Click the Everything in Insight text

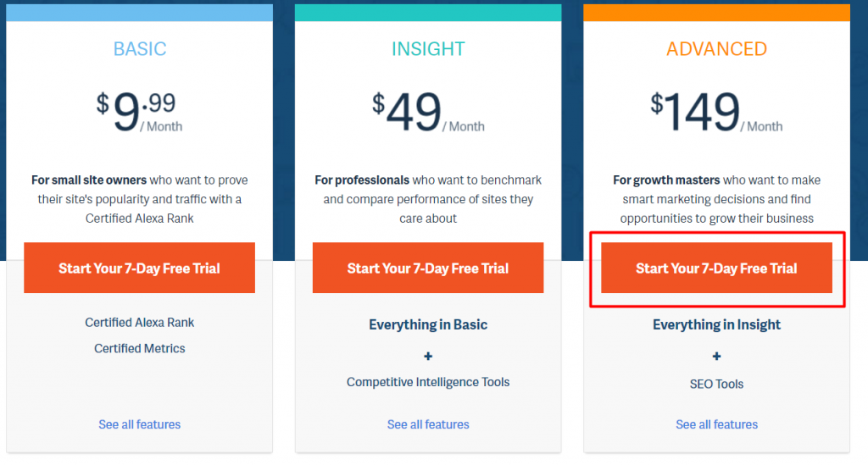click(x=716, y=324)
